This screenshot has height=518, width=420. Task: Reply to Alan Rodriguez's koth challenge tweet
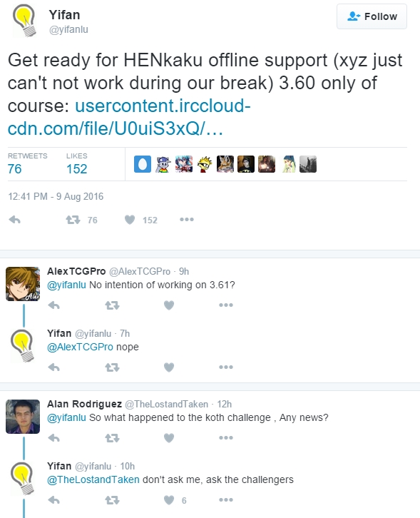53,438
